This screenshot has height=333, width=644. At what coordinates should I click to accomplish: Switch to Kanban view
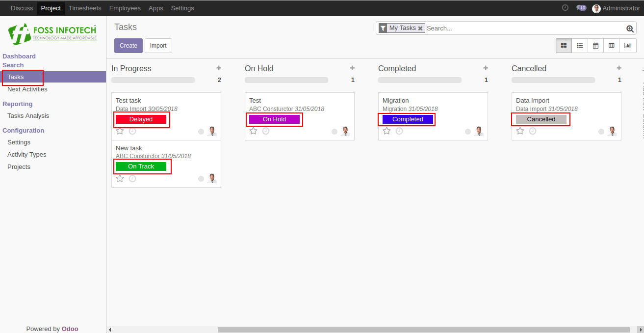pos(564,46)
